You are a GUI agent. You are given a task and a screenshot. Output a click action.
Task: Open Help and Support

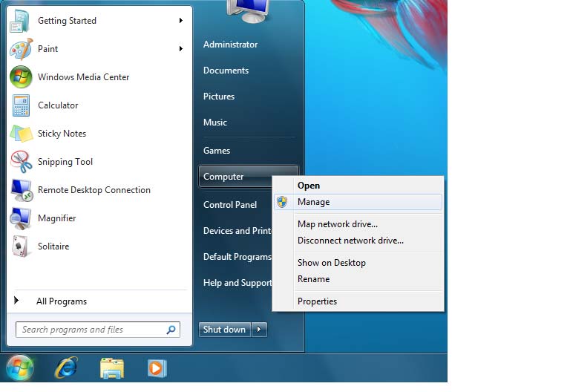point(237,283)
